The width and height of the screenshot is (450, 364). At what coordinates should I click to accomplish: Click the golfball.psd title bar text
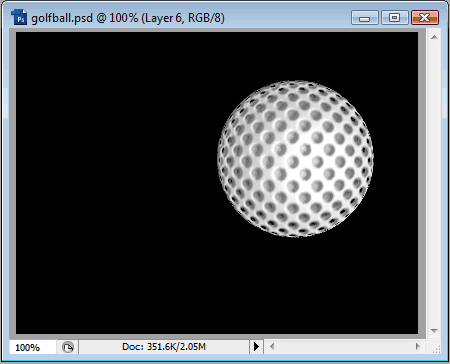point(128,18)
